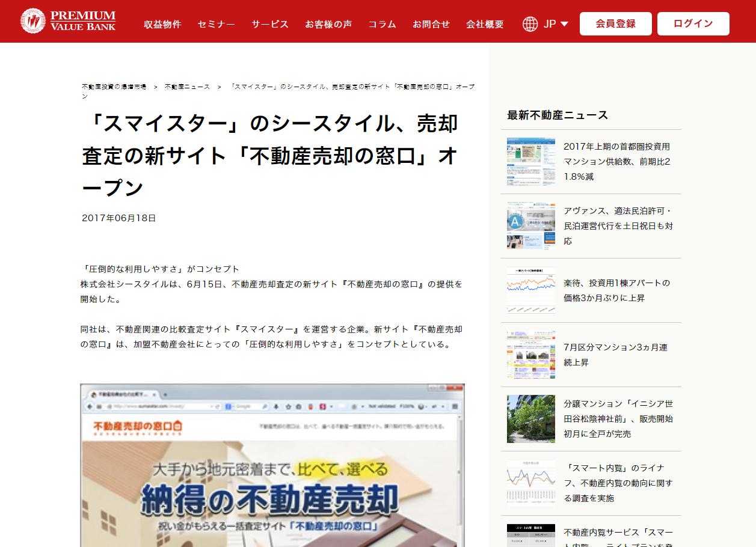Click the graph thumbnail for the ライナフ article
The width and height of the screenshot is (756, 547).
click(531, 483)
